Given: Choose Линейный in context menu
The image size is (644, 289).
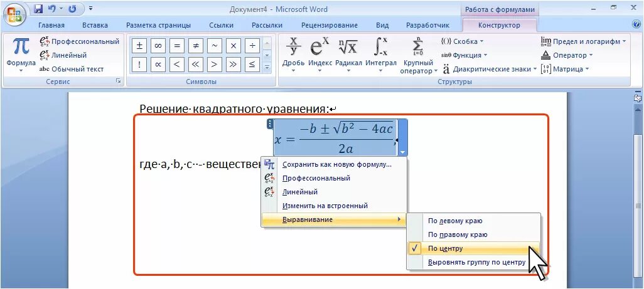Looking at the screenshot, I should (x=334, y=192).
